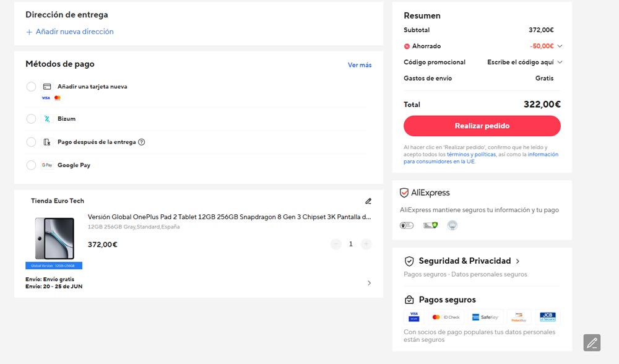Click the first security badge under AliExpress

pos(407,225)
